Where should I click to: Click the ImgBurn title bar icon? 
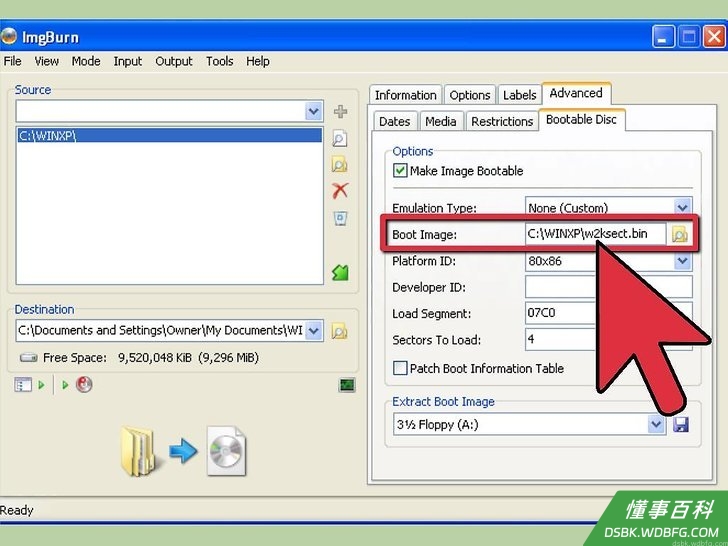8,36
